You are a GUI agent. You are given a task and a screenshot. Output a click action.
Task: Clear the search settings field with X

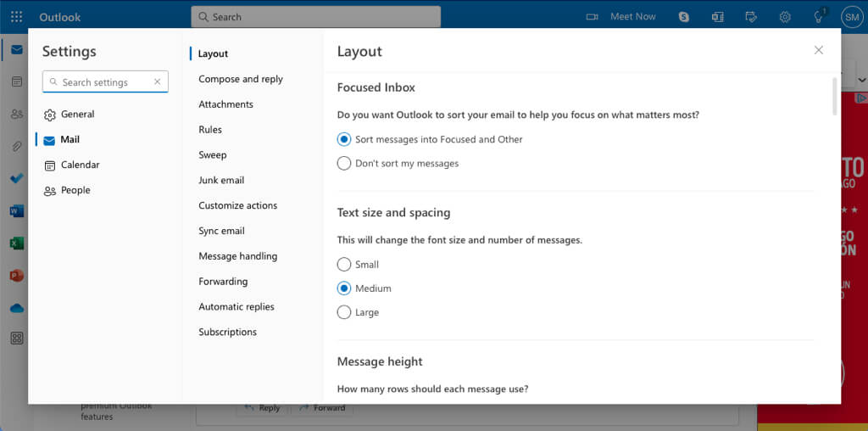(157, 82)
